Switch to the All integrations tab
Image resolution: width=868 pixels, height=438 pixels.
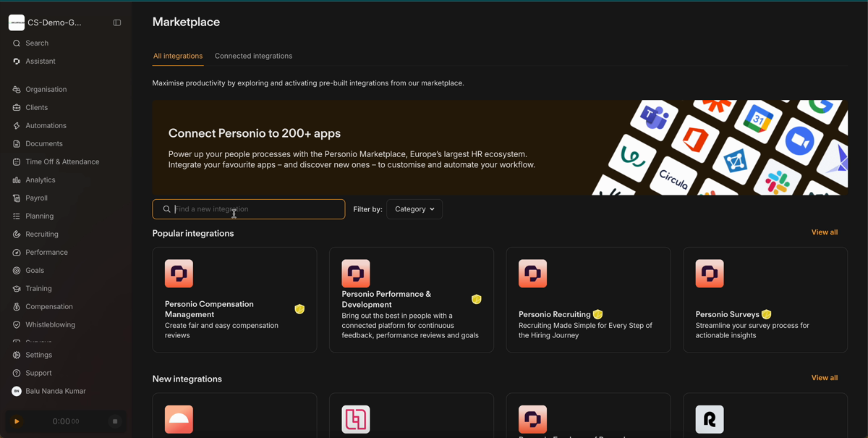click(x=178, y=56)
